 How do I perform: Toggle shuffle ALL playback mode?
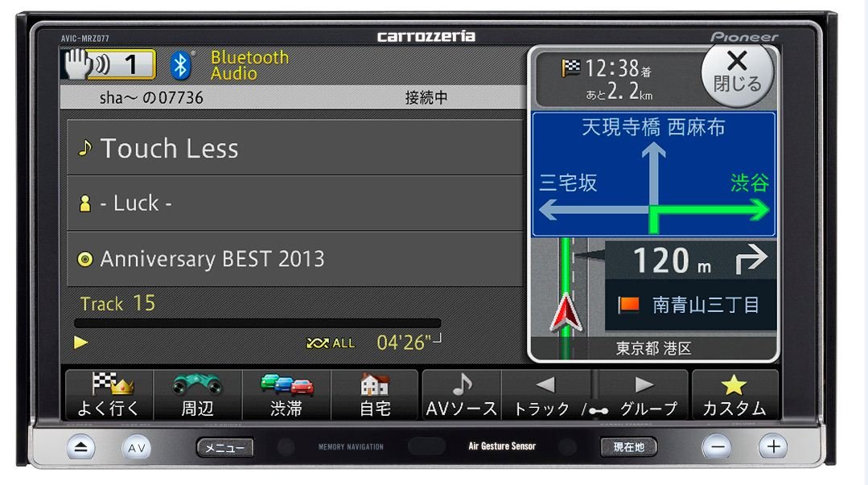[x=327, y=342]
